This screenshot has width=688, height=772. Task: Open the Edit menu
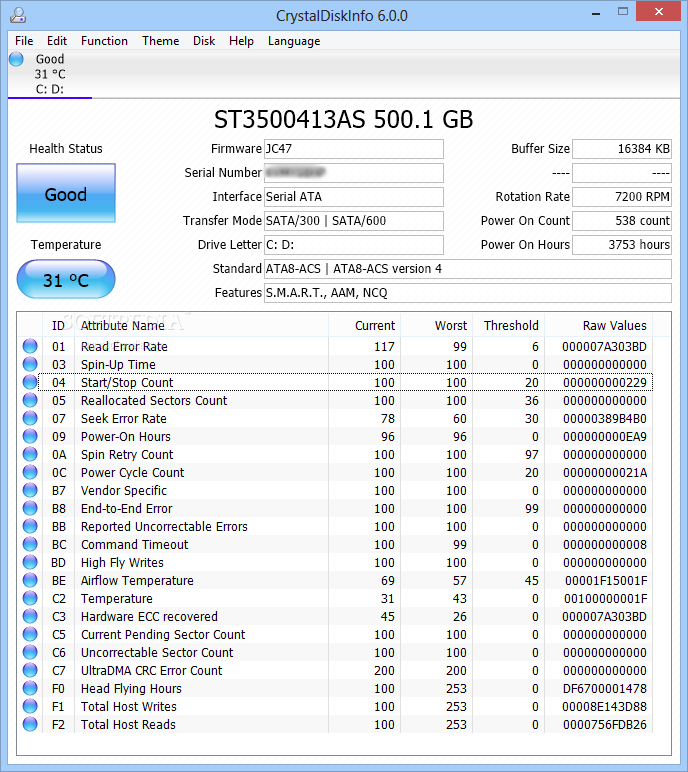57,41
